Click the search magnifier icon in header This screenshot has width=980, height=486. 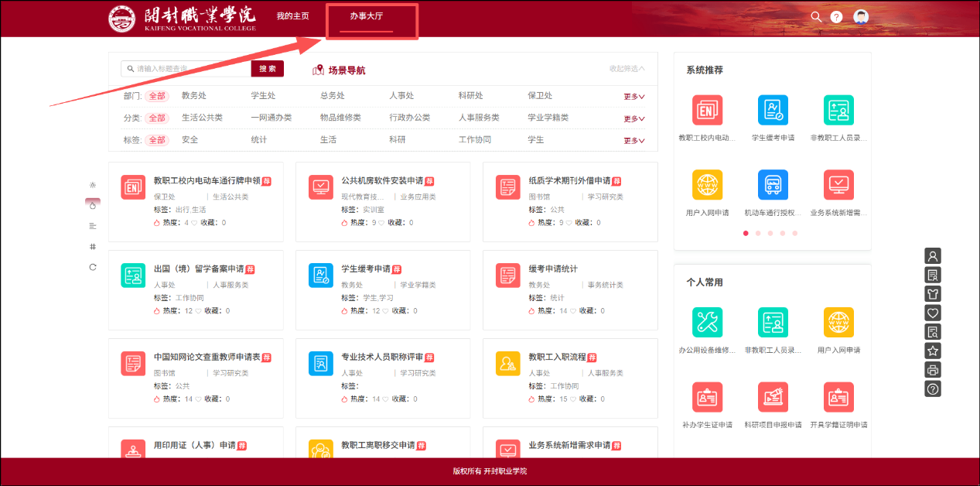pyautogui.click(x=815, y=17)
